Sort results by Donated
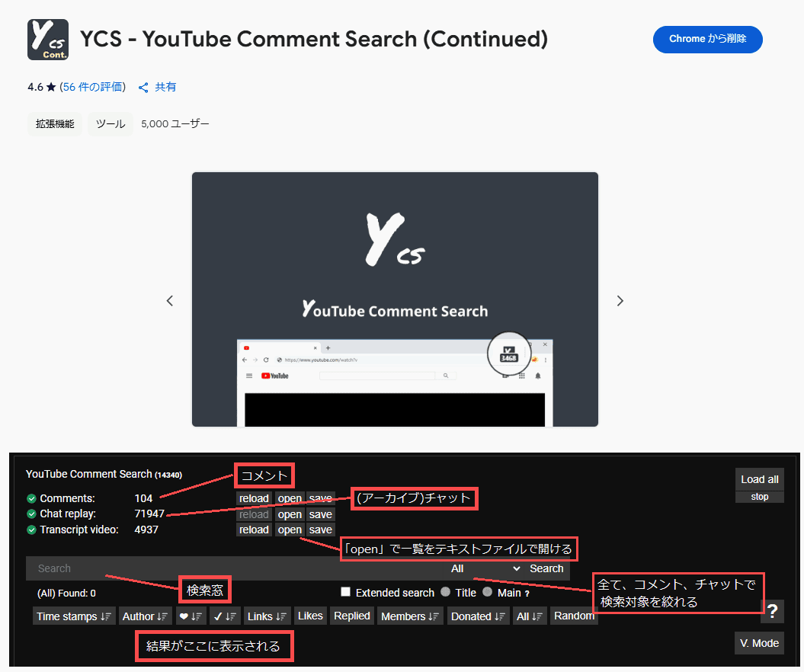Image resolution: width=804 pixels, height=672 pixels. tap(479, 616)
